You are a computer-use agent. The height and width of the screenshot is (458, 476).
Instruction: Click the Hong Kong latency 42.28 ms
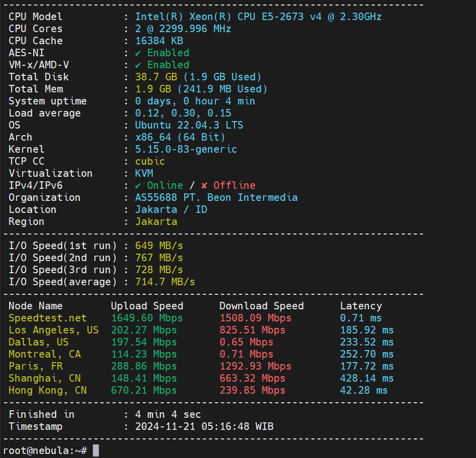coord(364,390)
